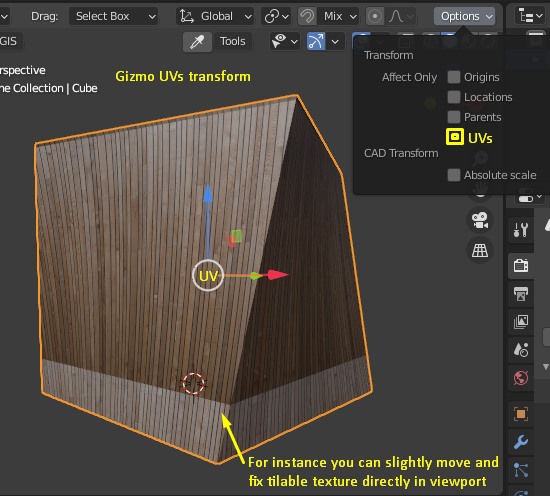Open the Tool properties tab
The width and height of the screenshot is (550, 496).
point(521,230)
